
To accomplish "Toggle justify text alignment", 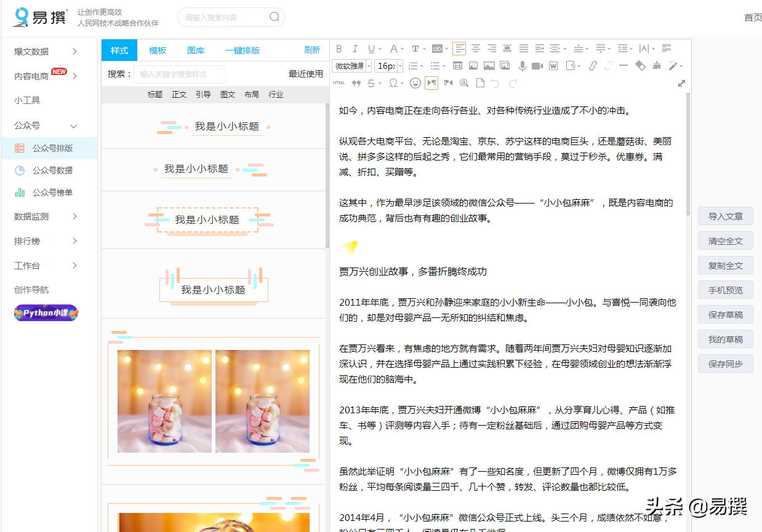I will tap(524, 49).
